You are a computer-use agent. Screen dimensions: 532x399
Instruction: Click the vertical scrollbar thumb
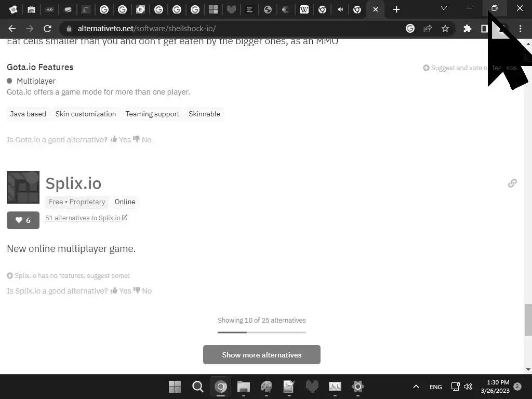click(528, 320)
